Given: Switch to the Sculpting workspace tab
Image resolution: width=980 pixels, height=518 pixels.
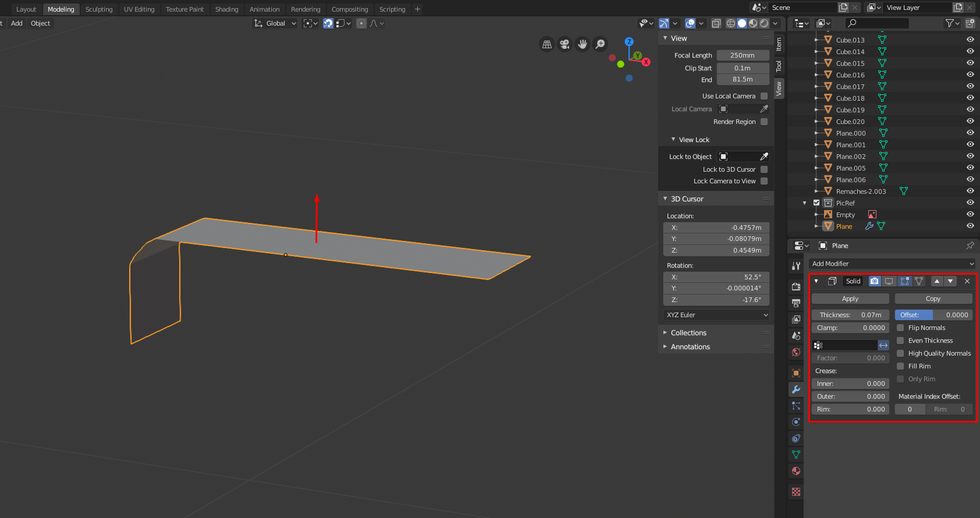Looking at the screenshot, I should point(99,9).
